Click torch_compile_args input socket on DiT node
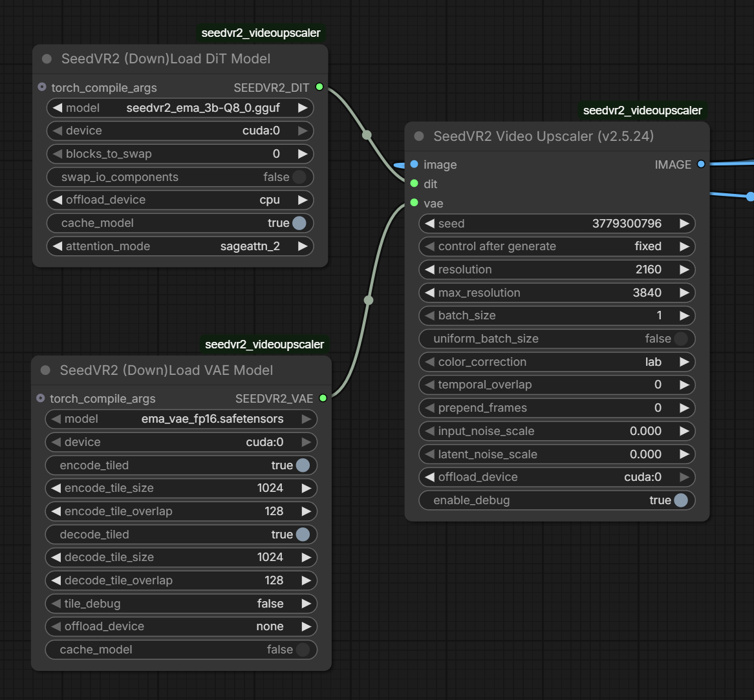The height and width of the screenshot is (700, 754). (42, 87)
